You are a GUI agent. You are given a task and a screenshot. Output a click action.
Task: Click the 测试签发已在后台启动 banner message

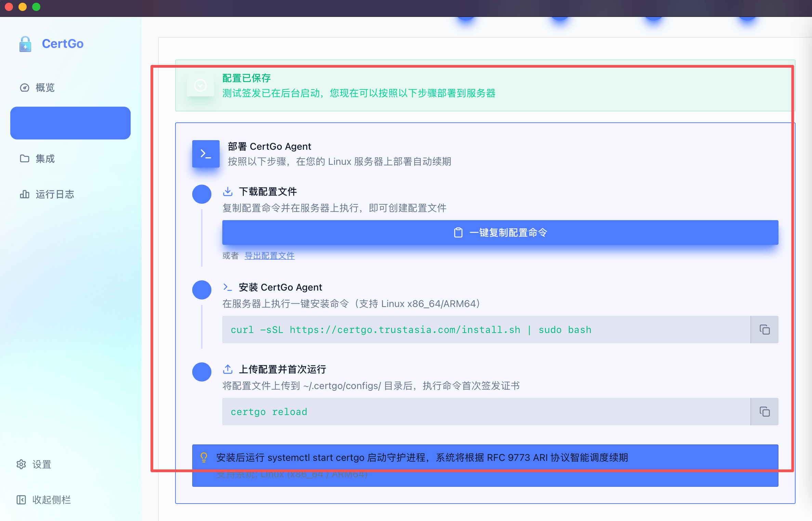(x=359, y=93)
